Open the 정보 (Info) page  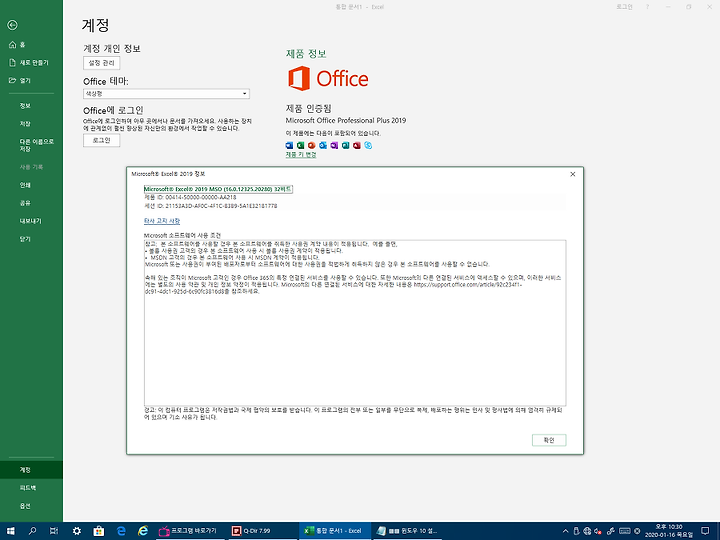31,106
